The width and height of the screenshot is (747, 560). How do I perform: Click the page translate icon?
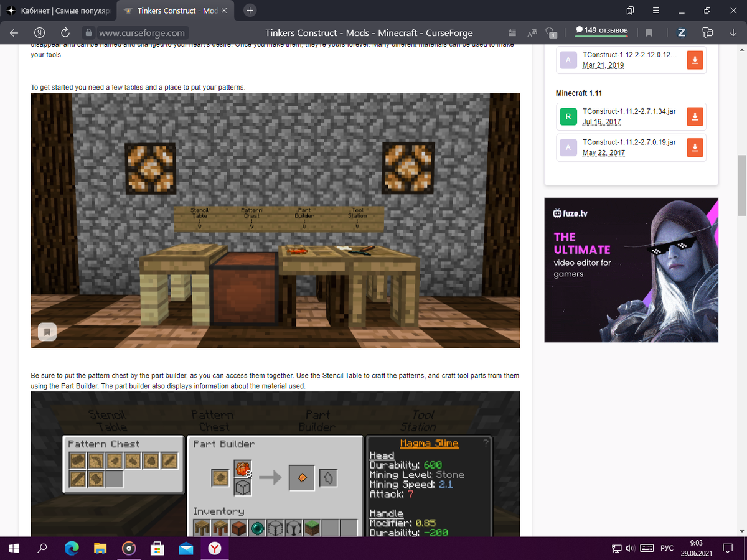point(532,33)
